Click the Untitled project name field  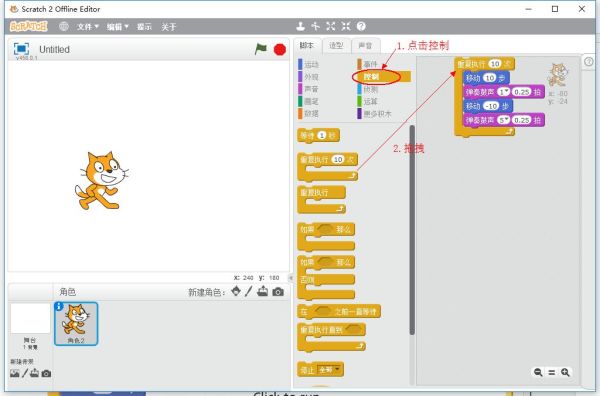tap(54, 49)
